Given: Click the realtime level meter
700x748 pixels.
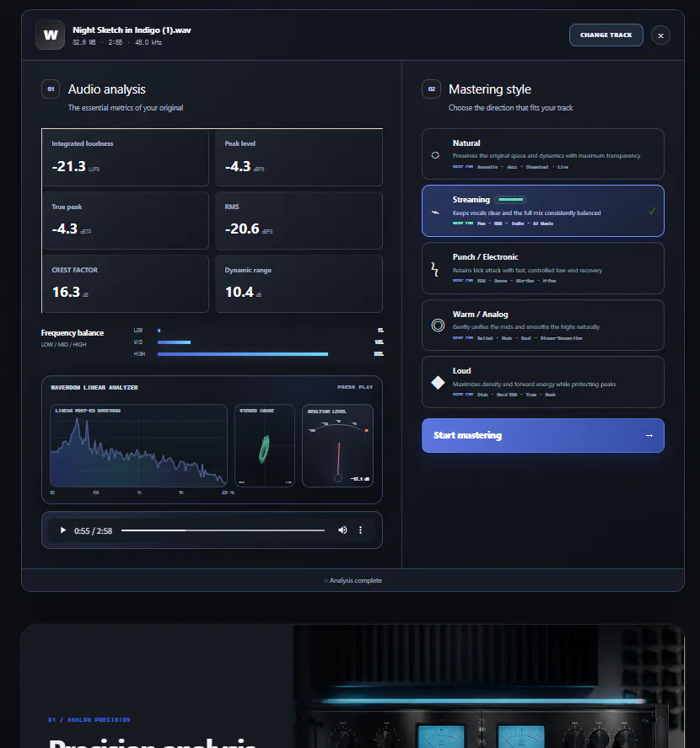Looking at the screenshot, I should [338, 445].
